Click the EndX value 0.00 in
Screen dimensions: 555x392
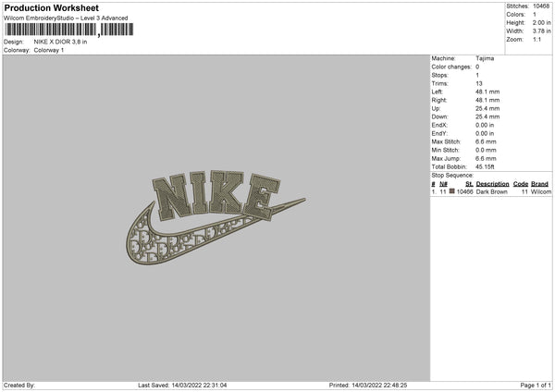coord(485,125)
